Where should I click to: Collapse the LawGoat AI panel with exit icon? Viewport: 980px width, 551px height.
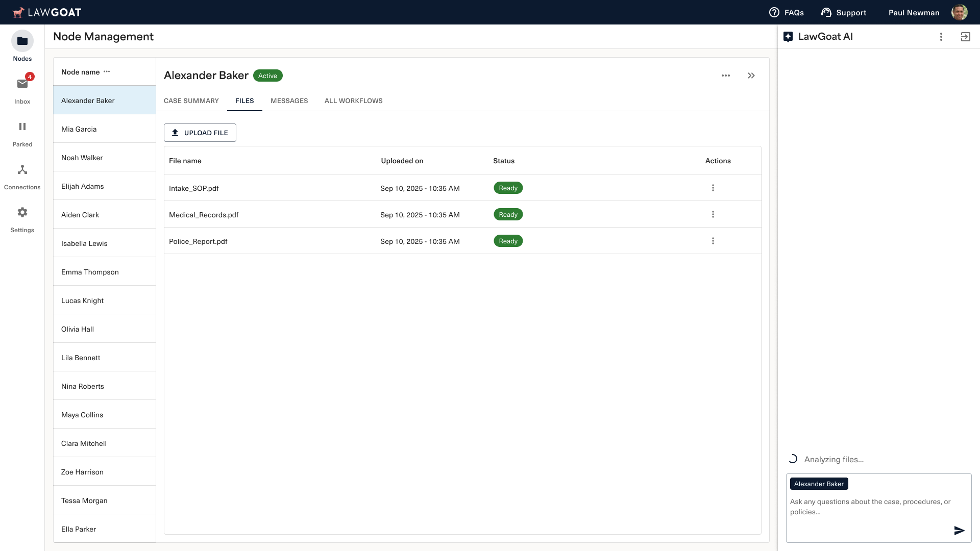click(965, 37)
